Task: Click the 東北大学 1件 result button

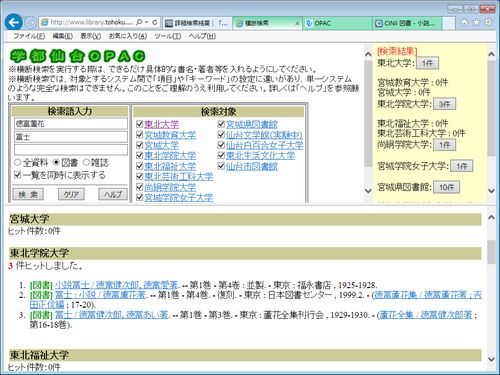Action: point(427,63)
